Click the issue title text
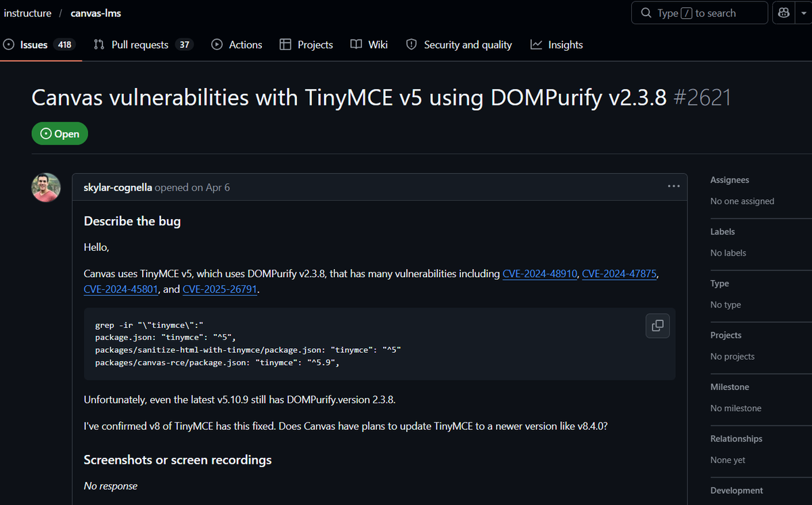This screenshot has height=505, width=812. (x=351, y=98)
